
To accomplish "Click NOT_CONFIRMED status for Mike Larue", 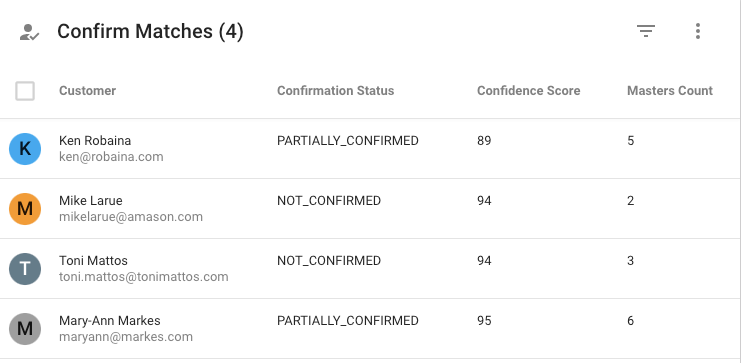I will coord(329,201).
